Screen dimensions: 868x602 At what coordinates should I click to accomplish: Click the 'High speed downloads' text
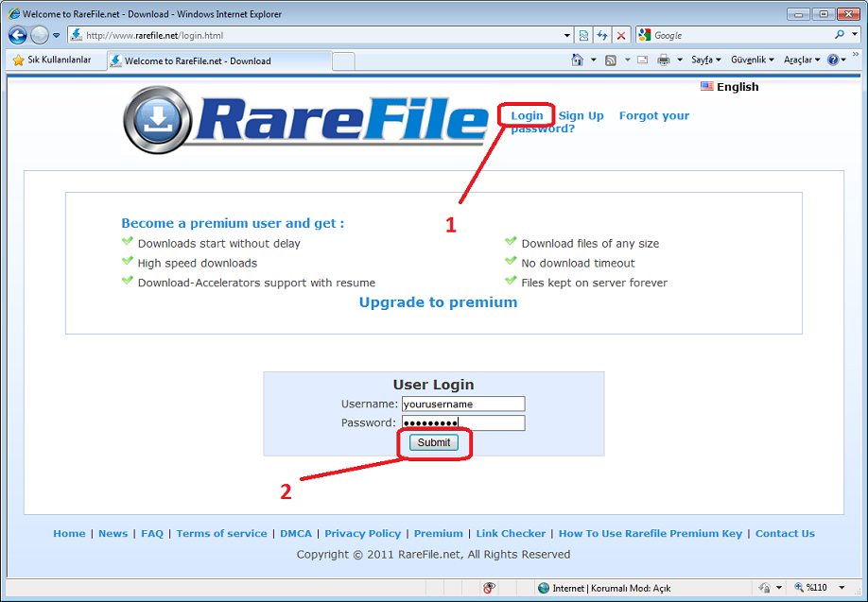point(198,264)
